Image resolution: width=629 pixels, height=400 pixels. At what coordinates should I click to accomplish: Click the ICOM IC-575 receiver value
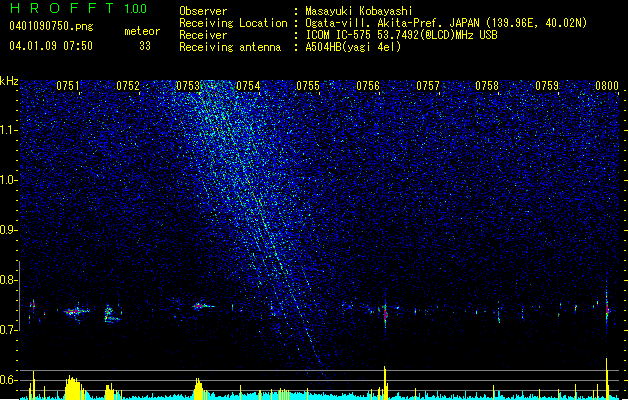coord(401,35)
